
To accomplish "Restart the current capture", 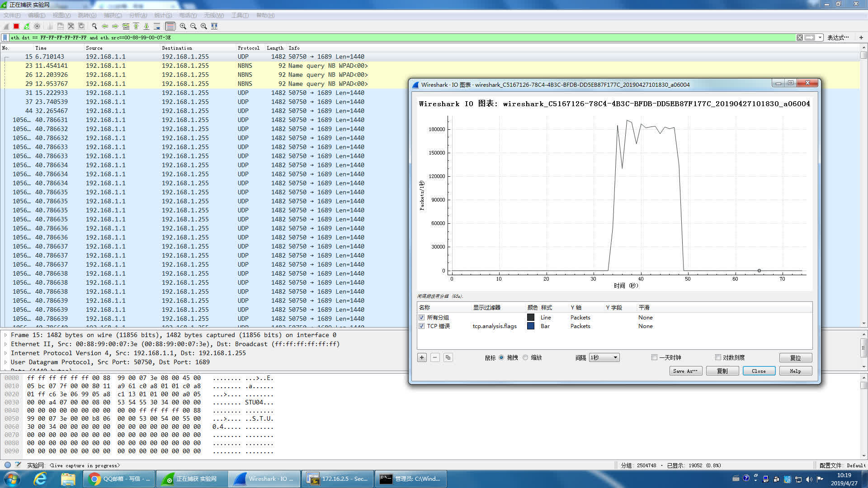I will 27,26.
